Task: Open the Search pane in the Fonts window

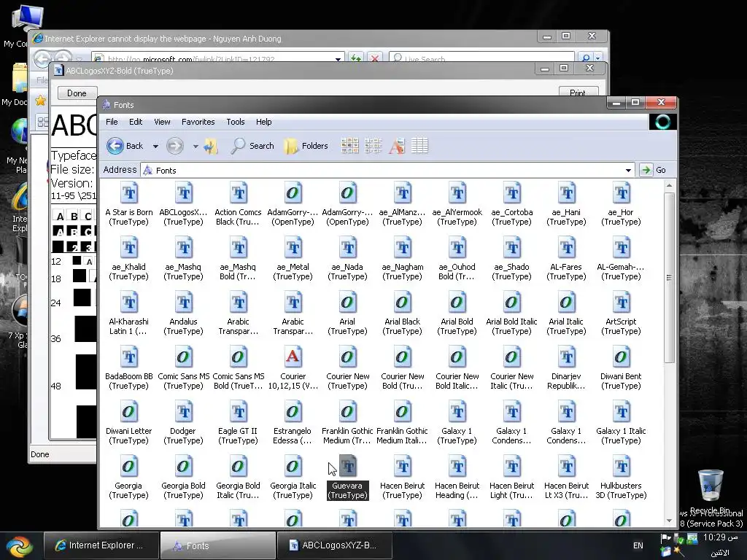Action: pyautogui.click(x=252, y=146)
